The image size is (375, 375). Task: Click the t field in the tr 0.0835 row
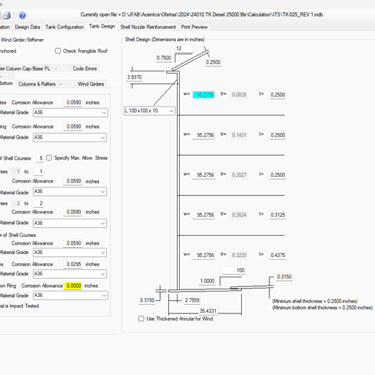(278, 95)
